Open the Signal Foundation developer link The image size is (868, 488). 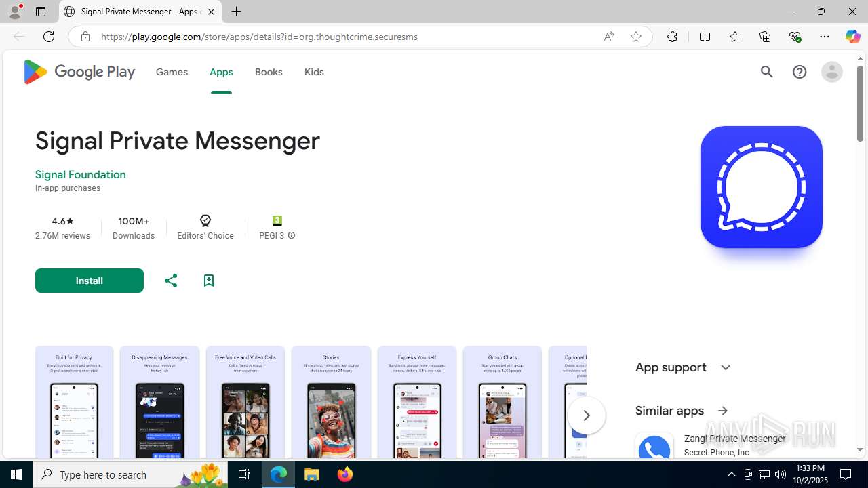click(81, 174)
